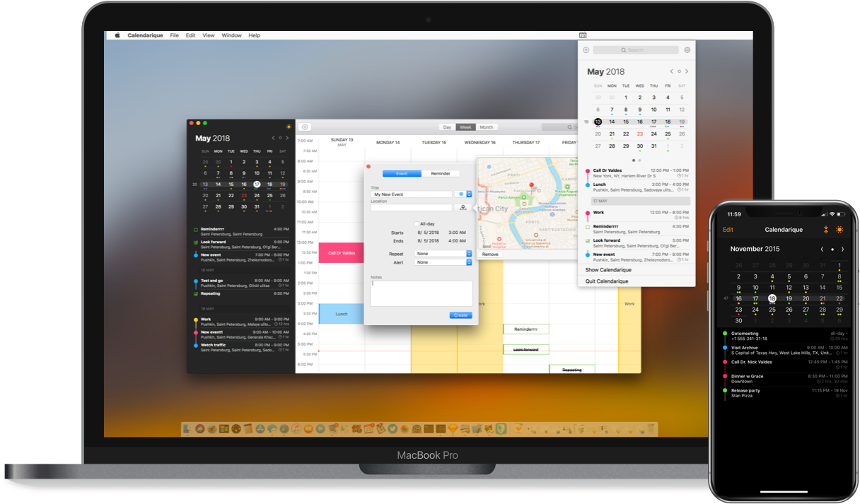Click the red map pin on the map
This screenshot has width=860, height=504.
(x=531, y=187)
